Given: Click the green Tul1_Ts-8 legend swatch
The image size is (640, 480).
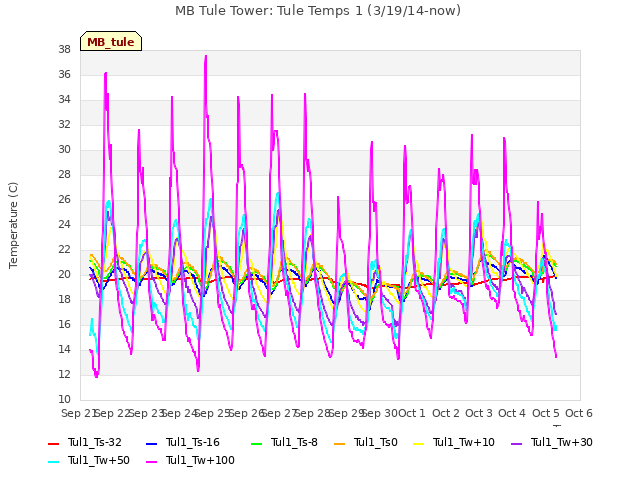Looking at the screenshot, I should click(x=257, y=443).
